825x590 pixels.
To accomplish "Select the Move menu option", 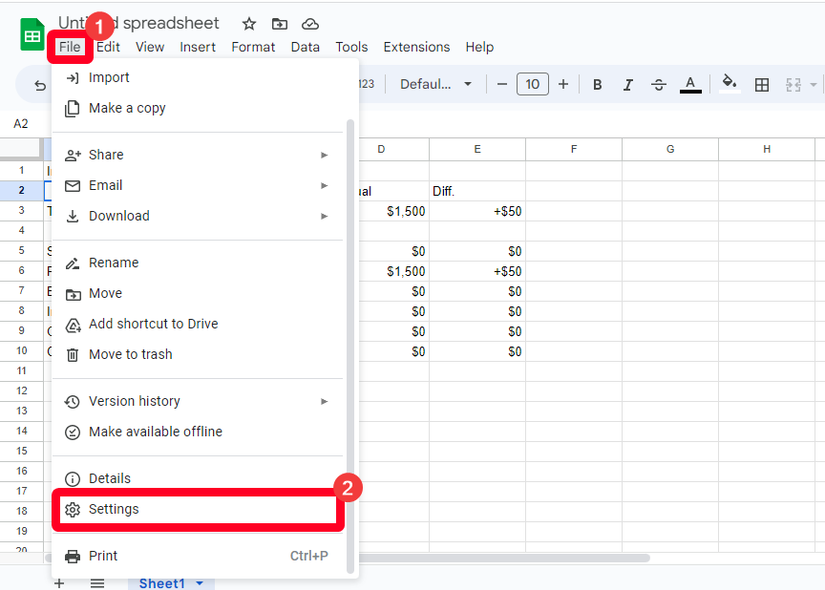I will (x=198, y=293).
